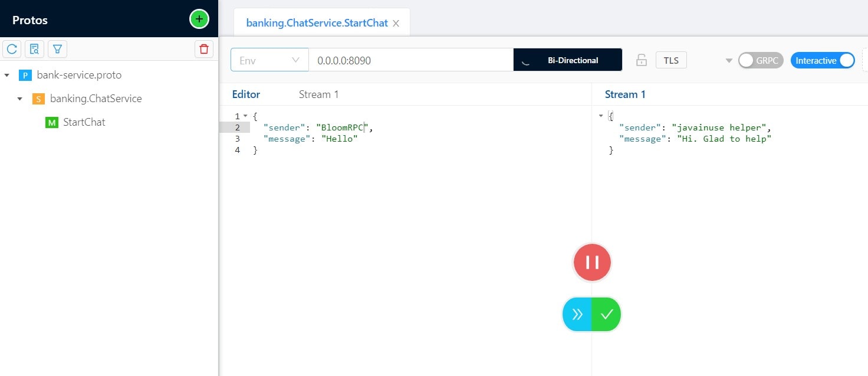Click editor line number 3
Image resolution: width=868 pixels, height=376 pixels.
pyautogui.click(x=237, y=139)
